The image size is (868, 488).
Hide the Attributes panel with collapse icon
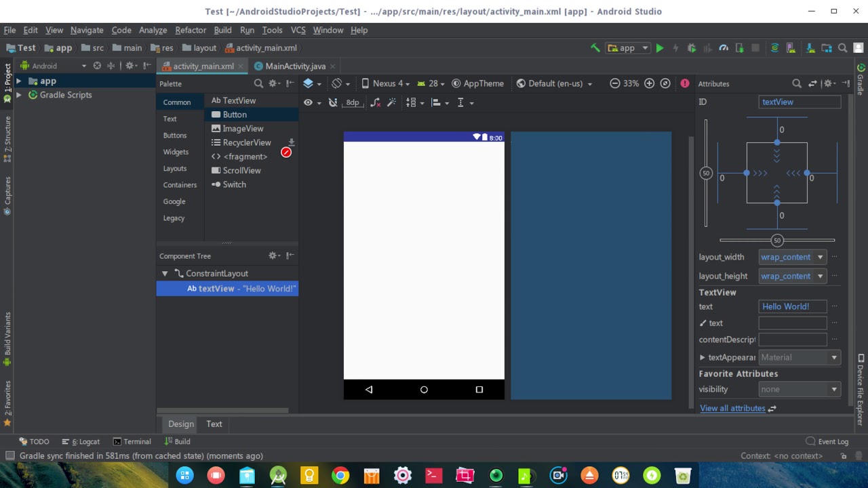[x=846, y=83]
